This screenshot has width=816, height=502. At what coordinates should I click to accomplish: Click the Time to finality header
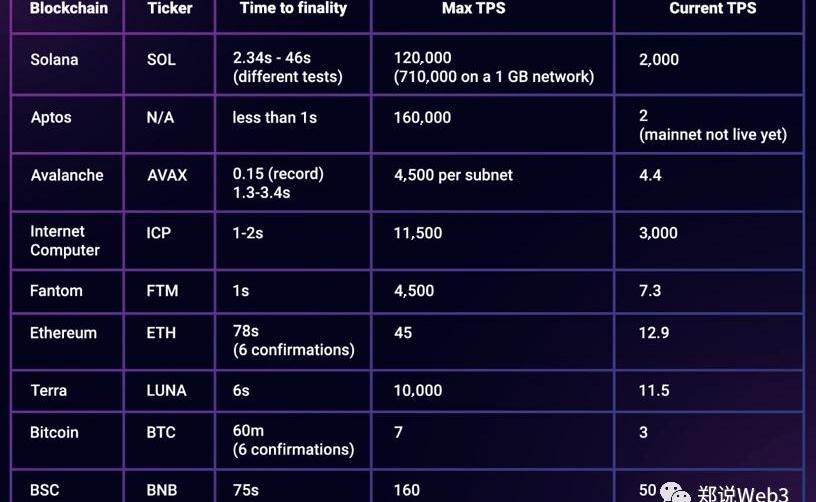293,9
